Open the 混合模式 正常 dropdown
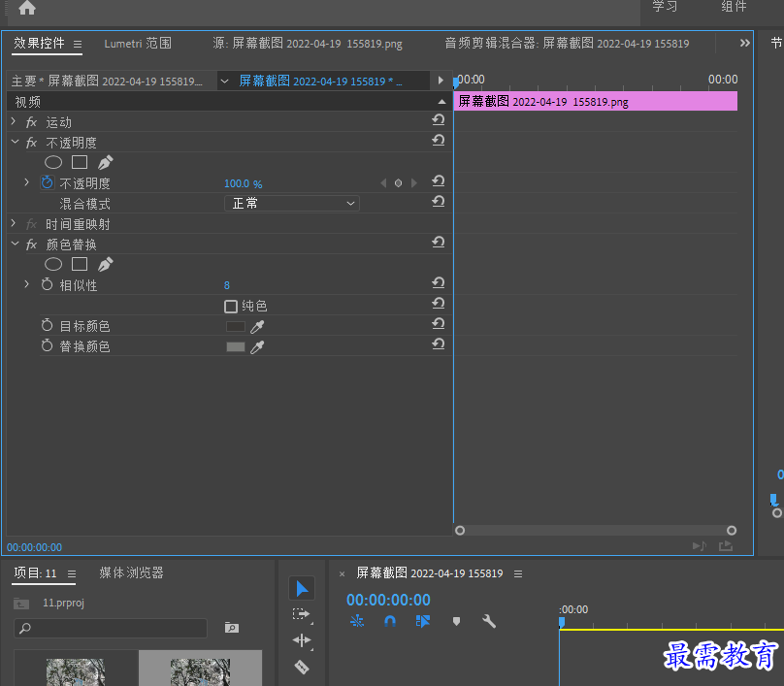This screenshot has width=784, height=686. pyautogui.click(x=292, y=204)
